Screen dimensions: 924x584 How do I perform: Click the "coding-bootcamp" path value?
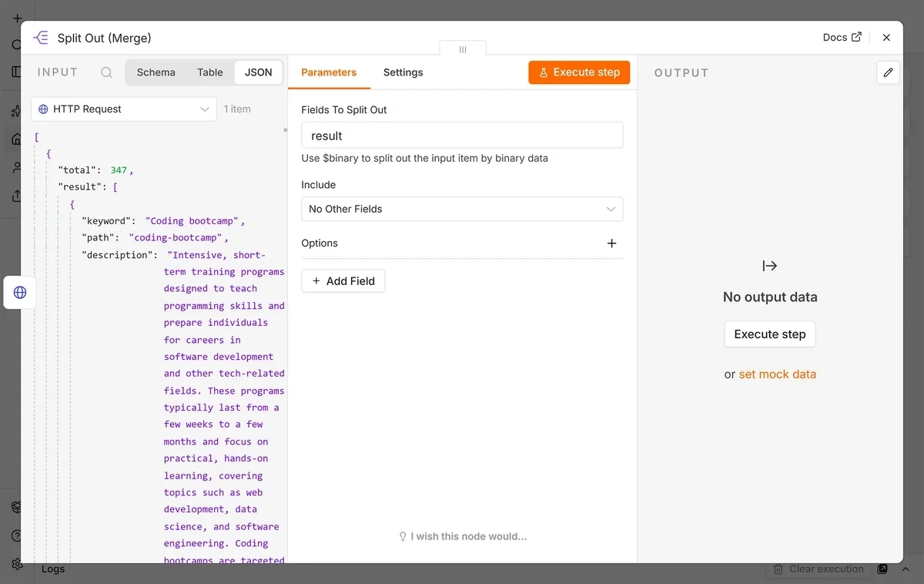point(176,238)
